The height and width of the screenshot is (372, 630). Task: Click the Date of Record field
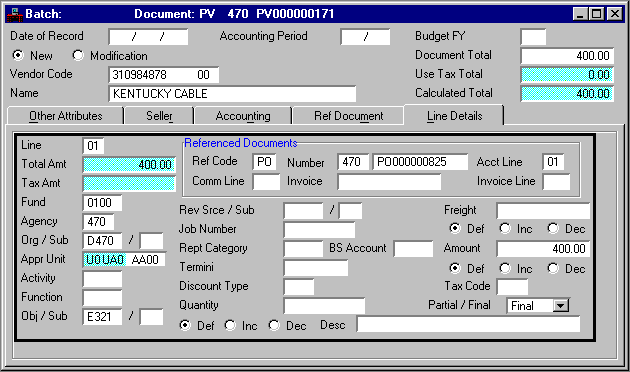[148, 37]
